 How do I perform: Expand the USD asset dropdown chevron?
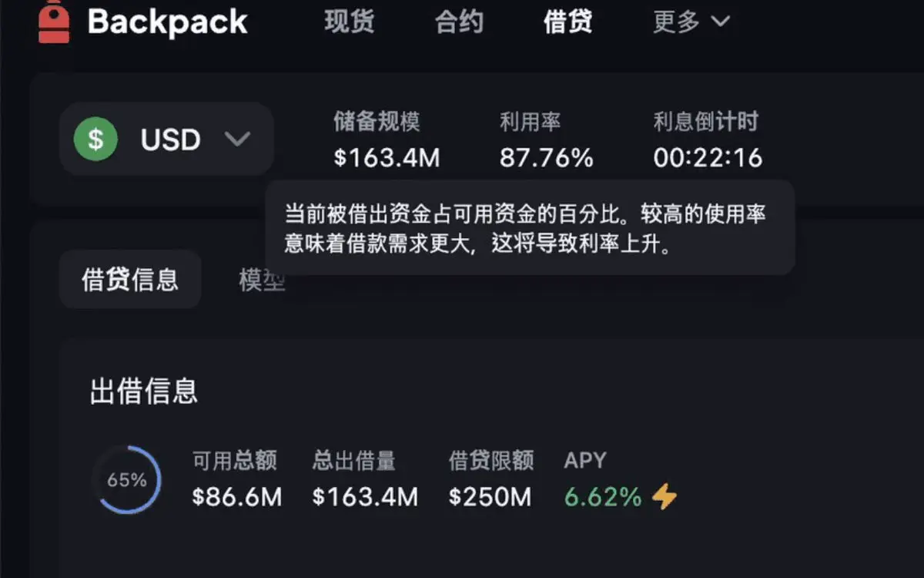[x=237, y=139]
